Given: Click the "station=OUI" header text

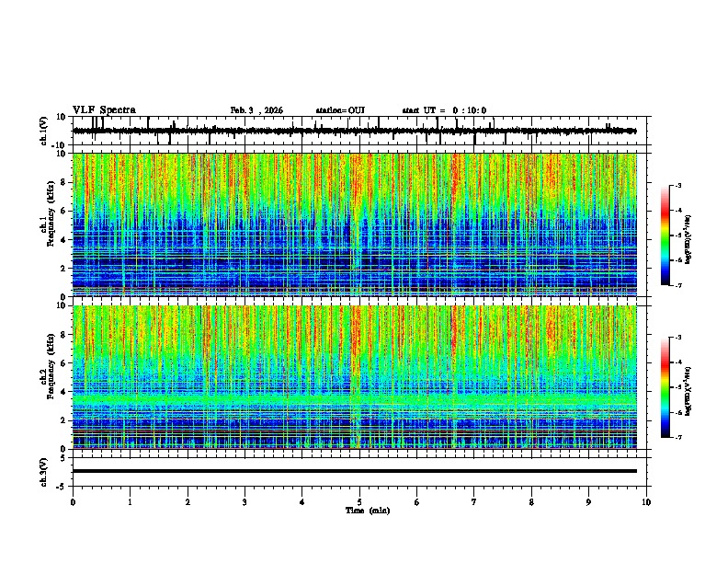Looking at the screenshot, I should (340, 110).
